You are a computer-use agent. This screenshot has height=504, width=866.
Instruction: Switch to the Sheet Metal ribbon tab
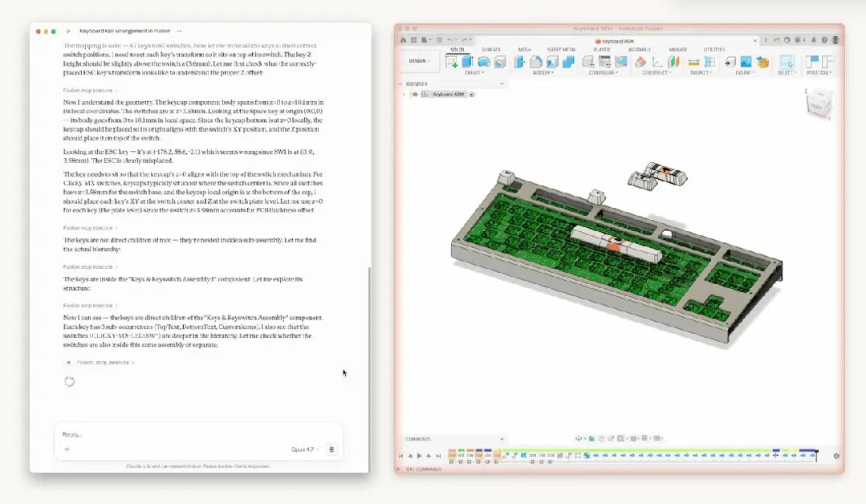coord(561,50)
